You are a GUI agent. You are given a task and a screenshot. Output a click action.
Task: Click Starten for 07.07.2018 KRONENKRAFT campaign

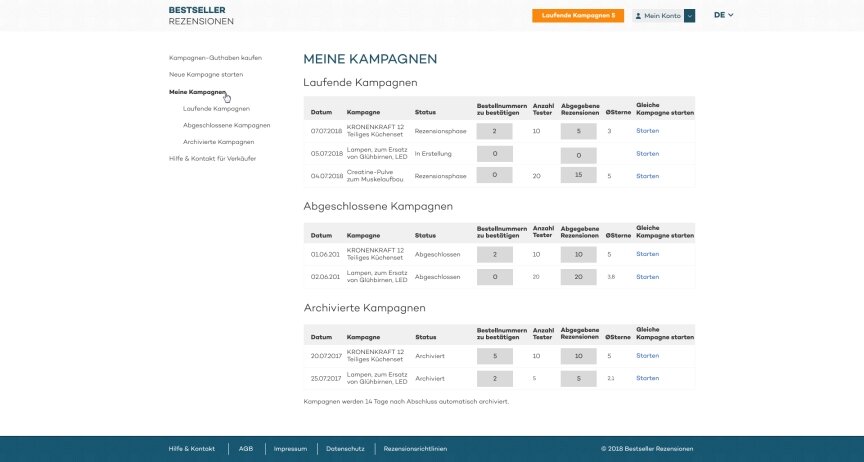click(x=647, y=131)
